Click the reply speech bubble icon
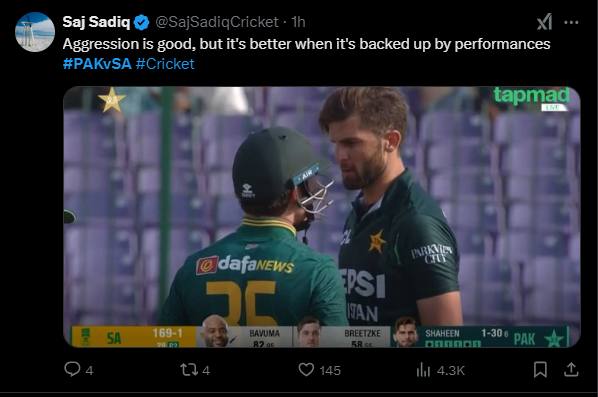Viewport: 598px width, 397px height. click(x=72, y=370)
